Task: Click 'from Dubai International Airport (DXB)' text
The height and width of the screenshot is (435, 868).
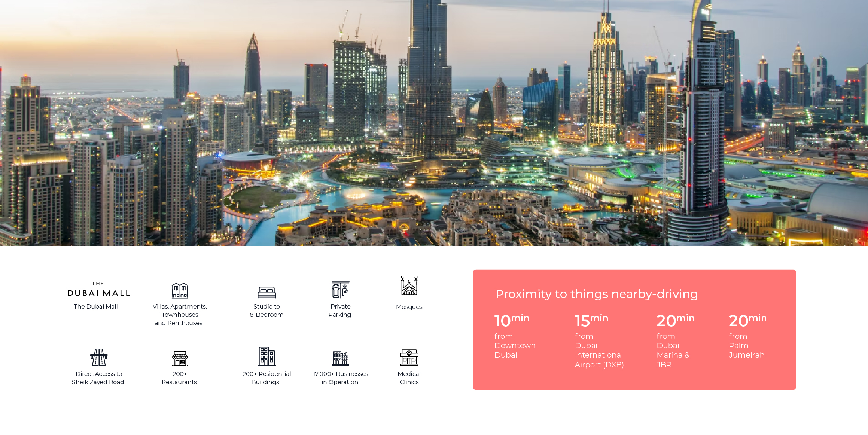Action: [x=599, y=351]
